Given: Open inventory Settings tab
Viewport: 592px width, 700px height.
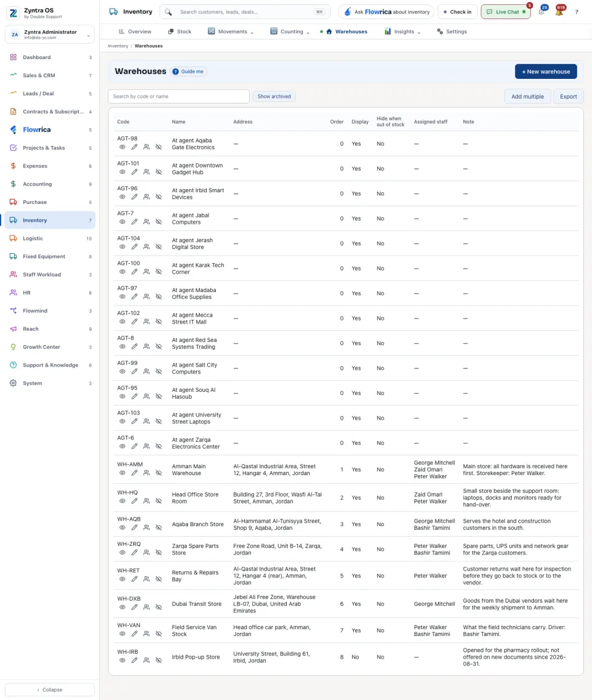Looking at the screenshot, I should click(451, 31).
